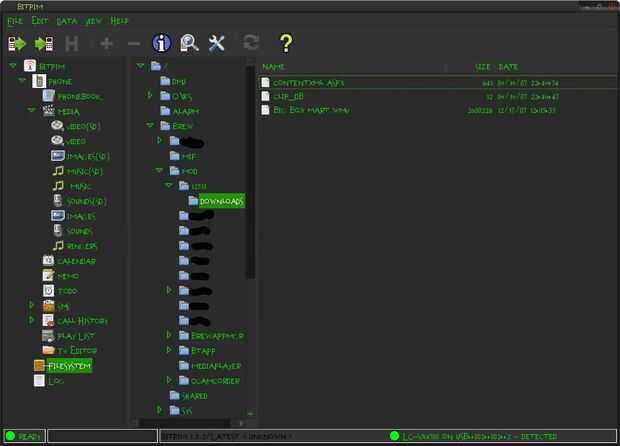Expand the Call History tree node
Screen dimensions: 620x446
click(x=31, y=320)
